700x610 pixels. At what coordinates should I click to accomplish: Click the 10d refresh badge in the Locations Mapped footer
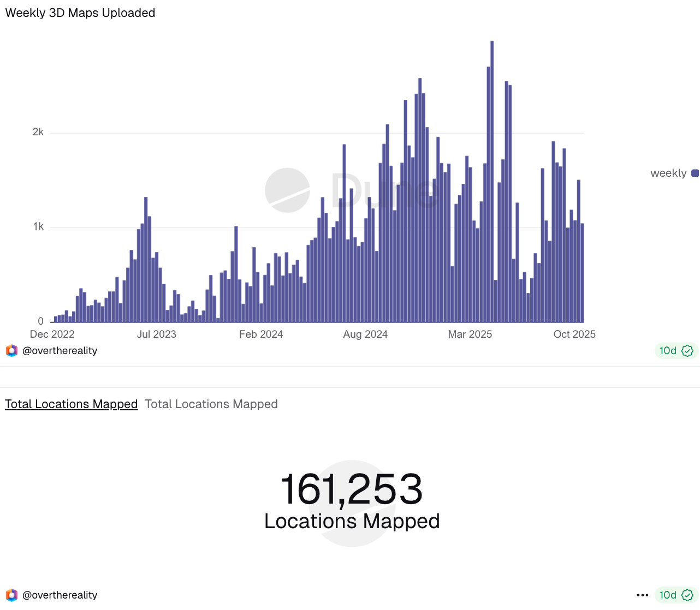tap(668, 595)
